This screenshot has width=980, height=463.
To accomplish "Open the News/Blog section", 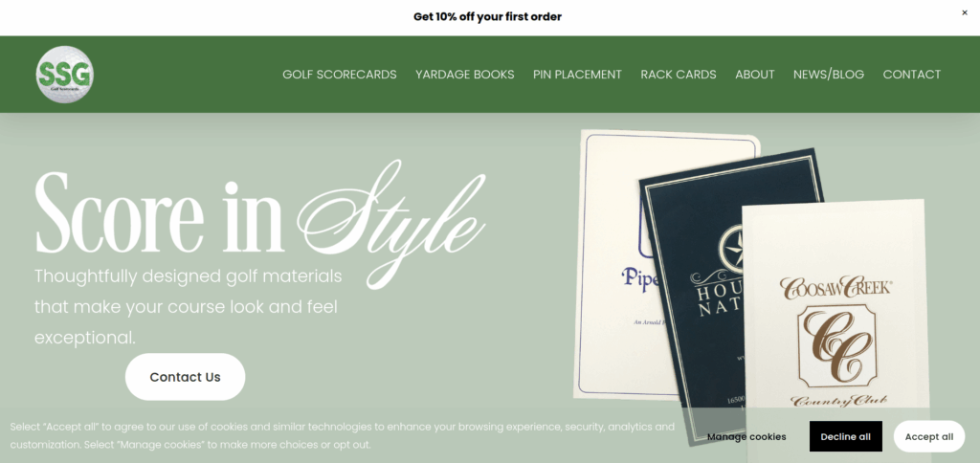I will click(829, 75).
